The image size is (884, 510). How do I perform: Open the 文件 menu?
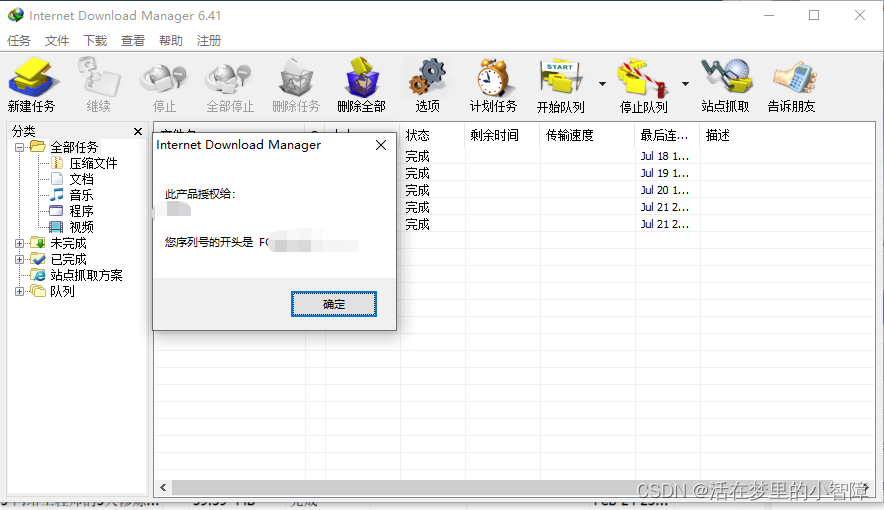[x=57, y=41]
